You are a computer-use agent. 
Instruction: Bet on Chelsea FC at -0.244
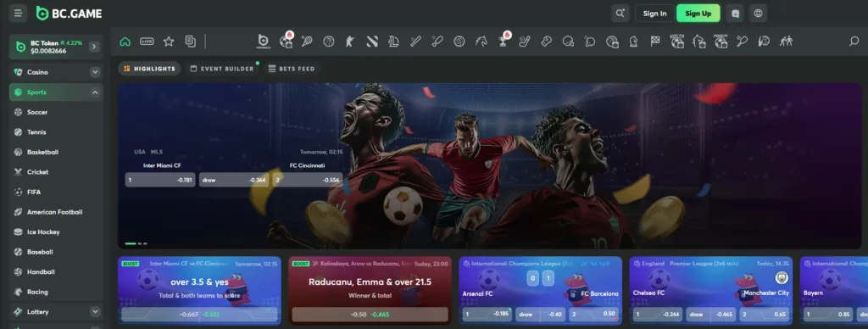coord(658,314)
